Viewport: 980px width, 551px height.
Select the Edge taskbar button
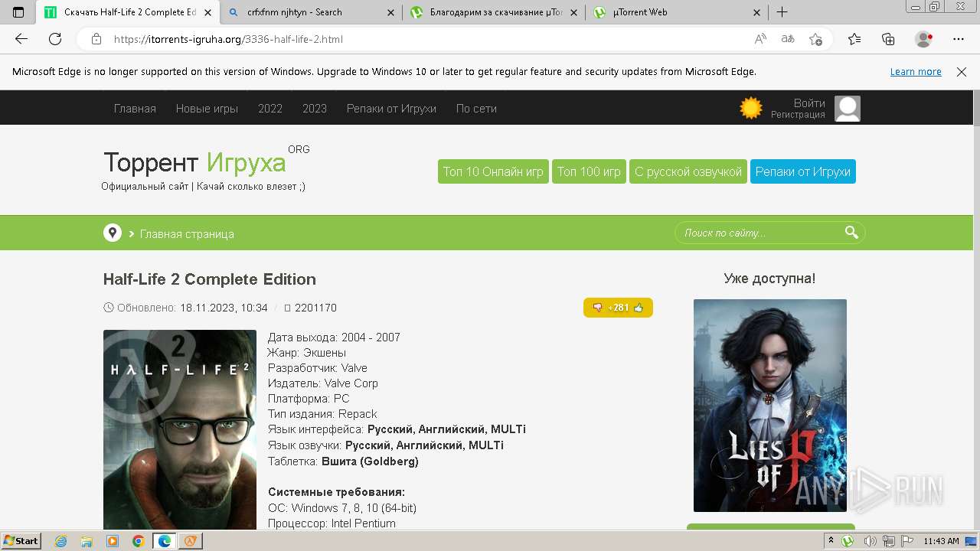pyautogui.click(x=164, y=541)
